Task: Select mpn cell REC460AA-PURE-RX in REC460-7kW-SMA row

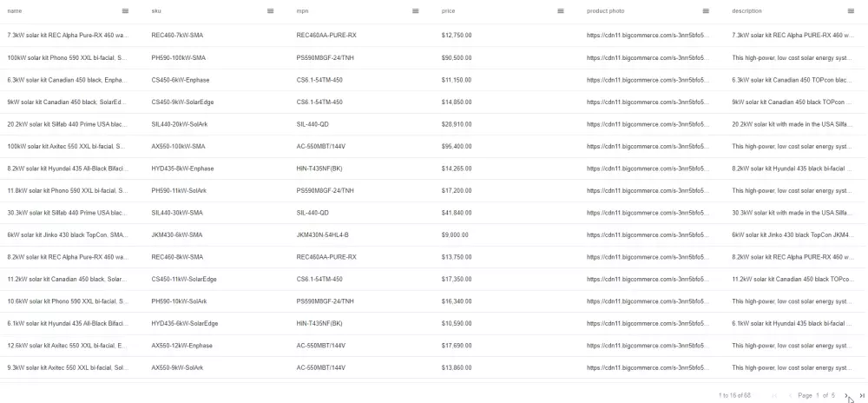Action: coord(326,36)
